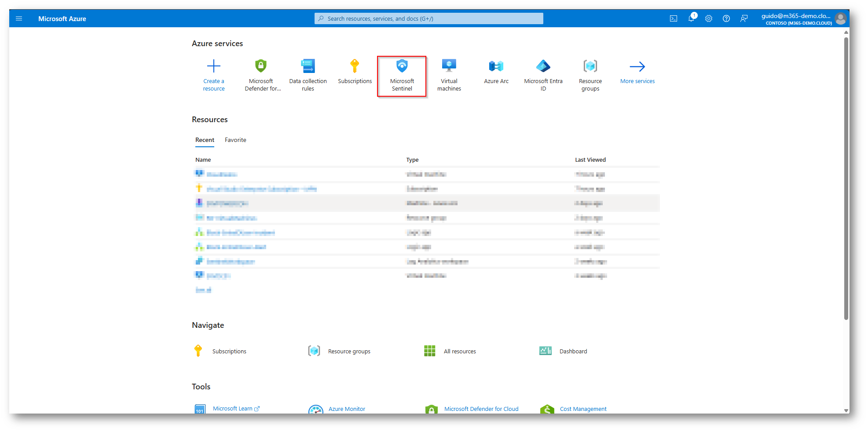This screenshot has height=432, width=868.
Task: Open the Microsoft Sentinel service icon
Action: (x=402, y=66)
